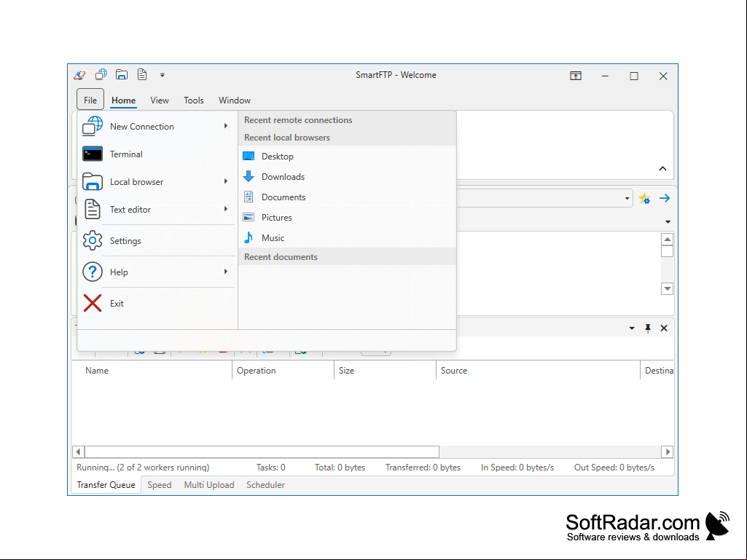The height and width of the screenshot is (560, 747).
Task: Choose Local browser menu entry
Action: point(156,181)
